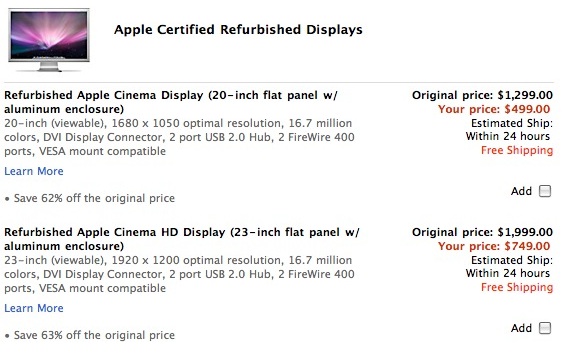
Task: Click the 1920 x 1200 resolution description text
Action: coord(179,274)
